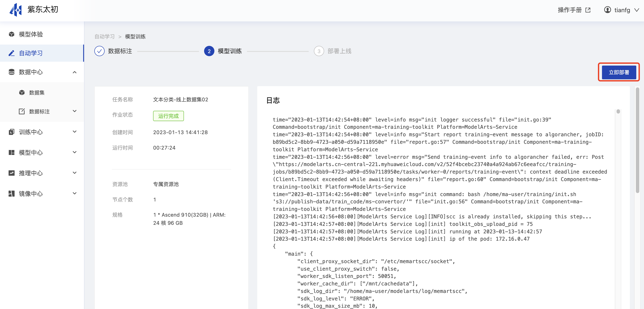Open the 模型体验 cube icon
Screen dimensions: 644x309
point(12,34)
